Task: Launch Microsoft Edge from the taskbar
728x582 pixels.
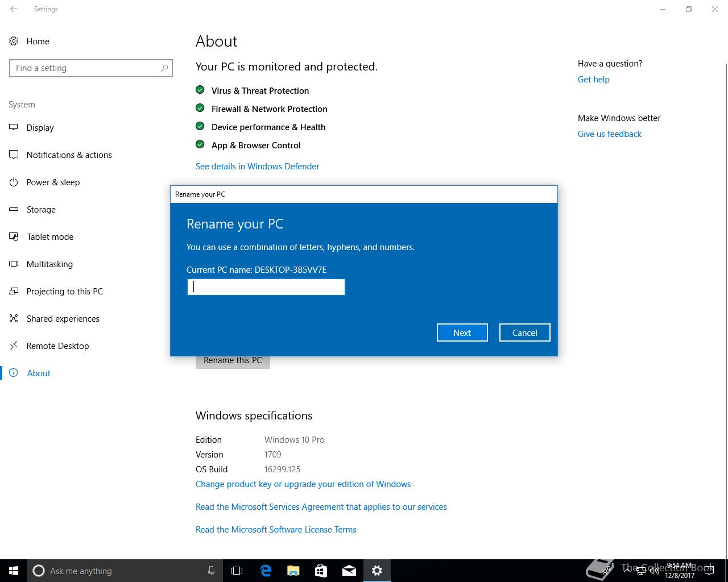Action: coord(265,571)
